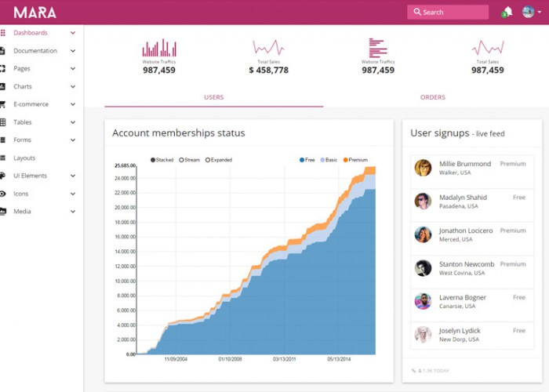The image size is (549, 392).
Task: Click Stanton Newcomb's avatar
Action: [x=423, y=268]
